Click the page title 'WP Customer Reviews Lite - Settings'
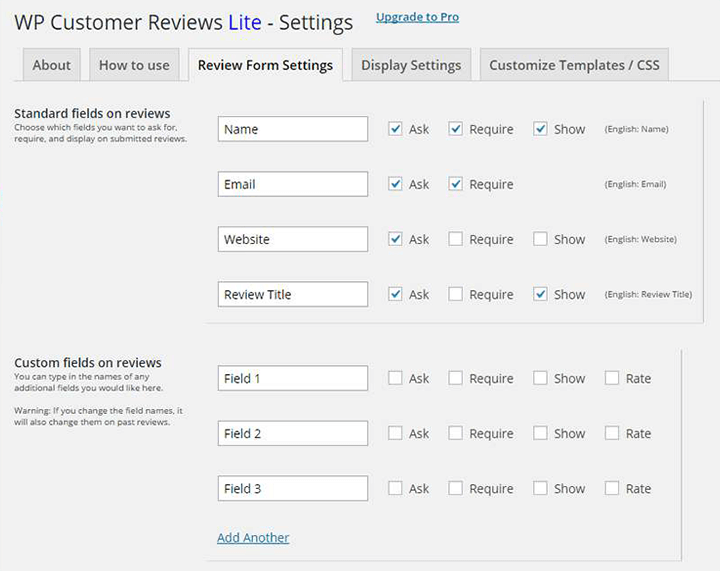The image size is (720, 571). click(x=184, y=22)
